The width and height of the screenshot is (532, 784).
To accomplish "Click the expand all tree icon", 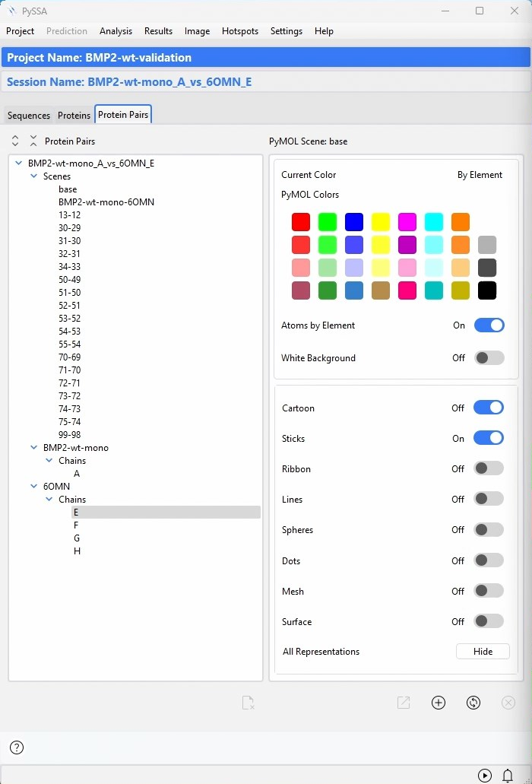I will pyautogui.click(x=15, y=141).
